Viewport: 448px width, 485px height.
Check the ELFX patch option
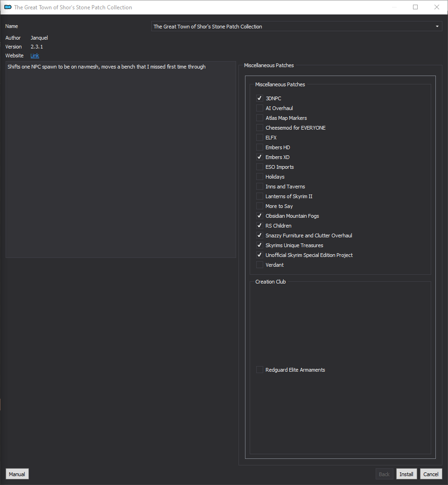(259, 137)
